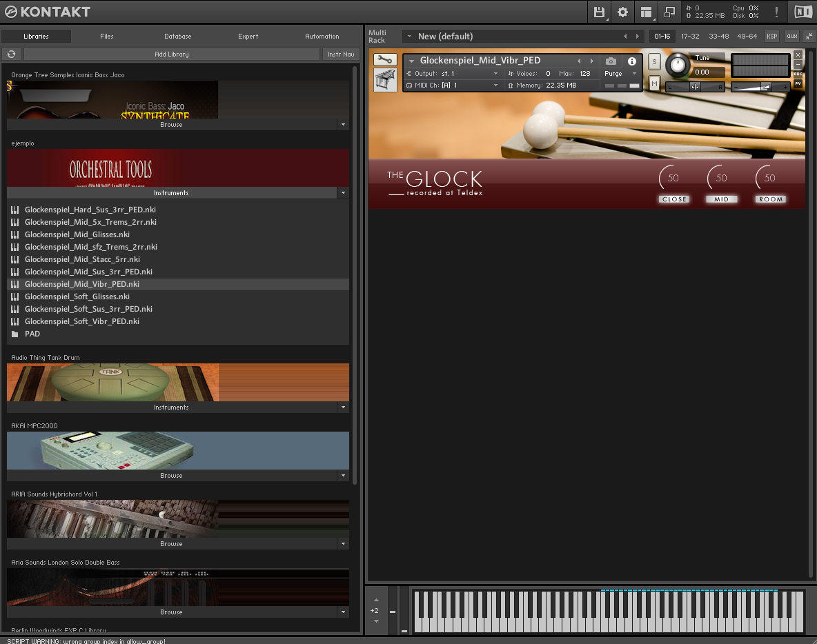Toggle the ROOM microphone button
The height and width of the screenshot is (644, 817).
tap(771, 199)
